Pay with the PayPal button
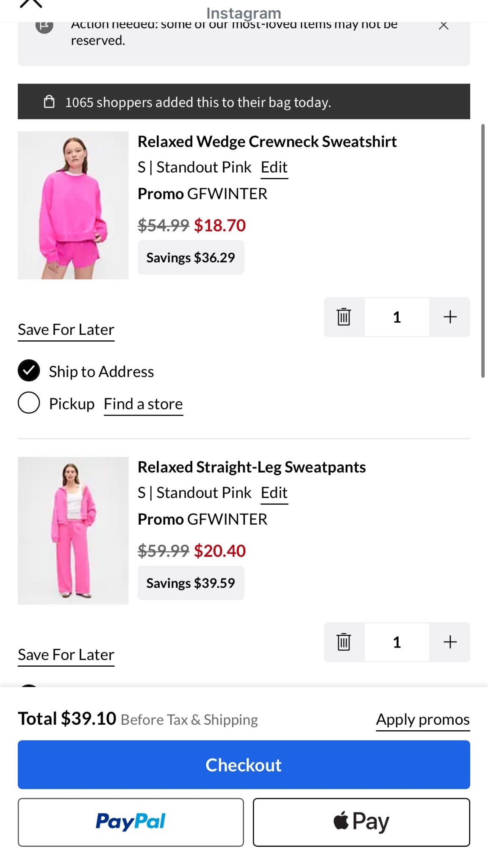The width and height of the screenshot is (488, 868). pyautogui.click(x=130, y=822)
